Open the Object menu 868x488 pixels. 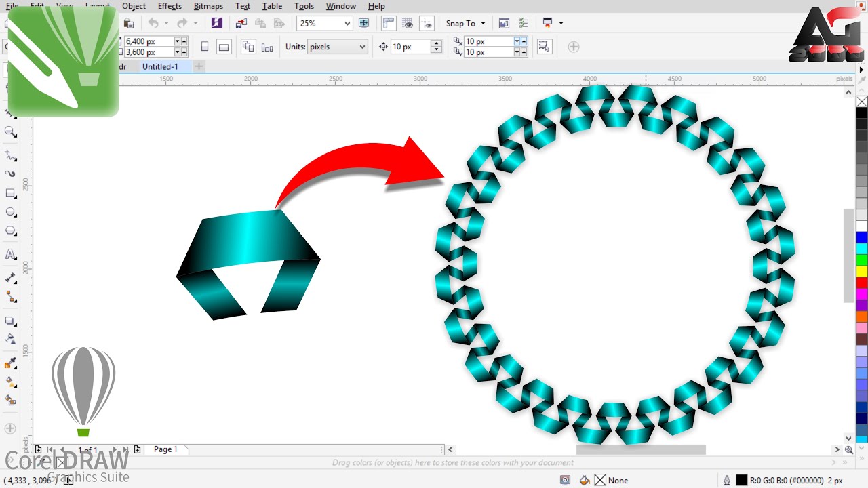(134, 6)
